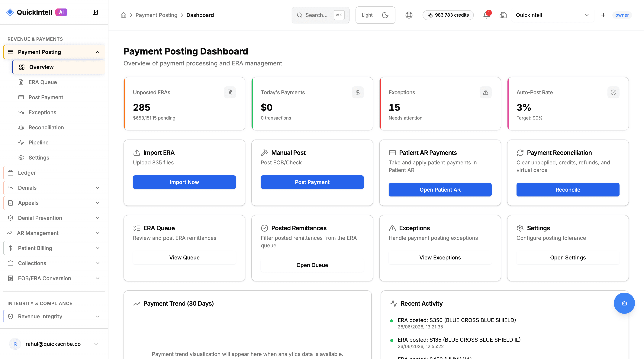Expand the Patient Billing section
Screen dimensions: 644x359
click(98, 248)
